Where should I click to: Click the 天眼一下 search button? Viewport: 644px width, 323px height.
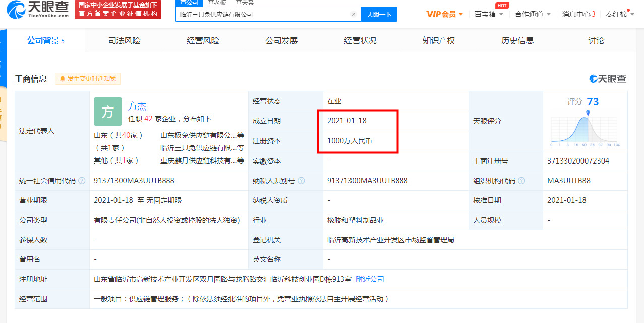[379, 14]
